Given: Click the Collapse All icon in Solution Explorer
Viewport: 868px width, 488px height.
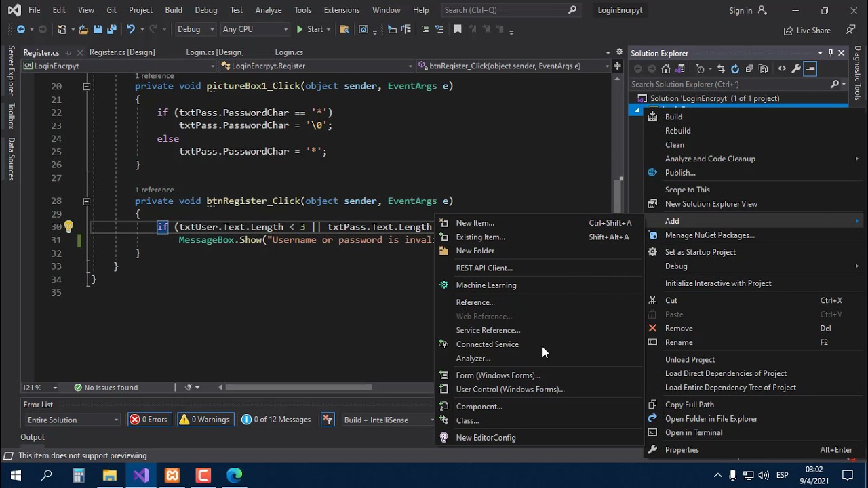Looking at the screenshot, I should tap(749, 68).
